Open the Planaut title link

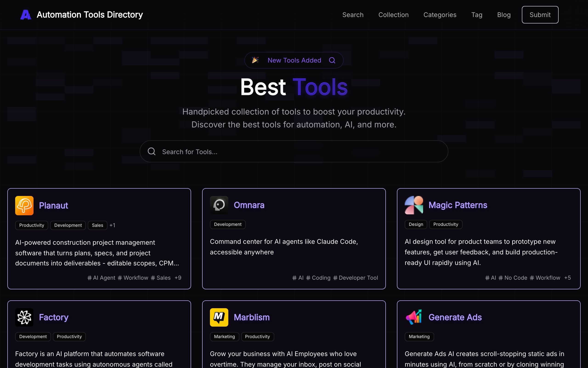[x=54, y=206]
